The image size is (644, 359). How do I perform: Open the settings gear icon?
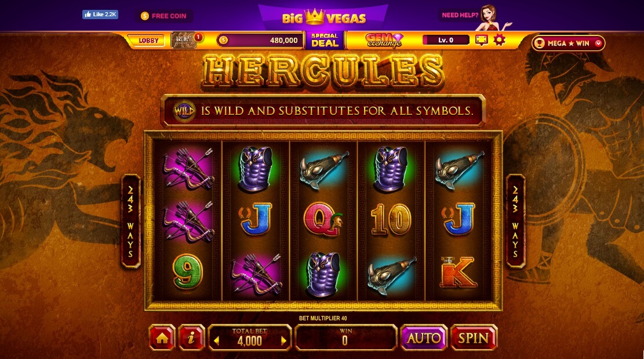(500, 40)
